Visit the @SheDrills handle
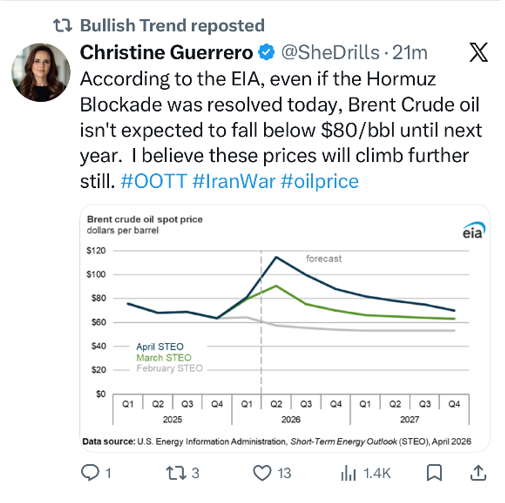Viewport: 505px width, 503px height. pyautogui.click(x=330, y=53)
